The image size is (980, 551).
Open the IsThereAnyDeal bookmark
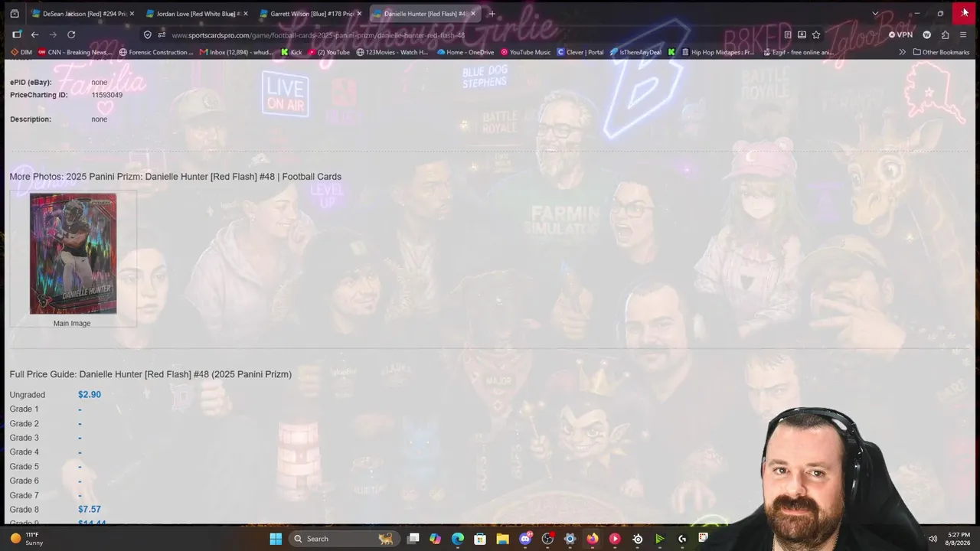pyautogui.click(x=637, y=52)
